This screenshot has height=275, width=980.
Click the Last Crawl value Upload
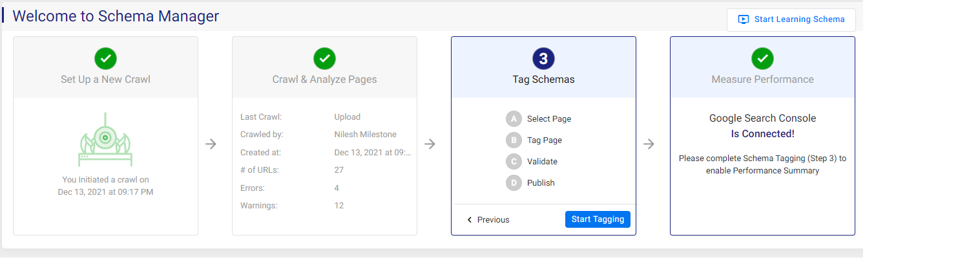pos(347,117)
